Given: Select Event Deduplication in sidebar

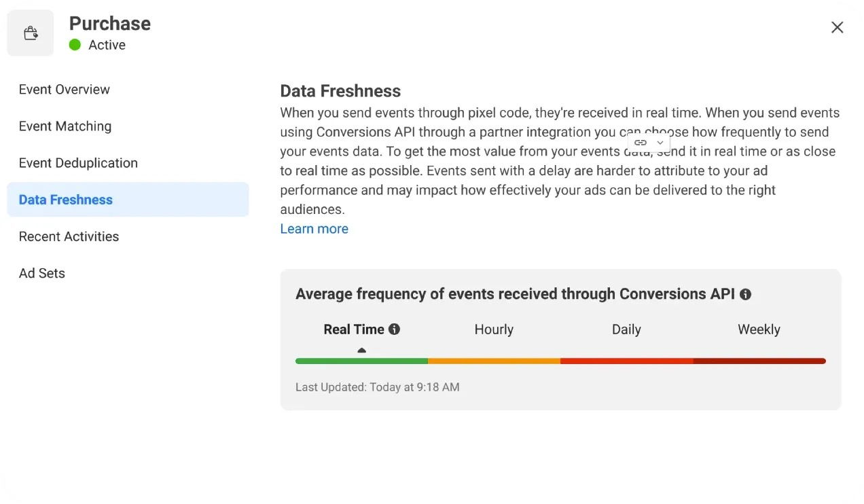Looking at the screenshot, I should (x=78, y=163).
